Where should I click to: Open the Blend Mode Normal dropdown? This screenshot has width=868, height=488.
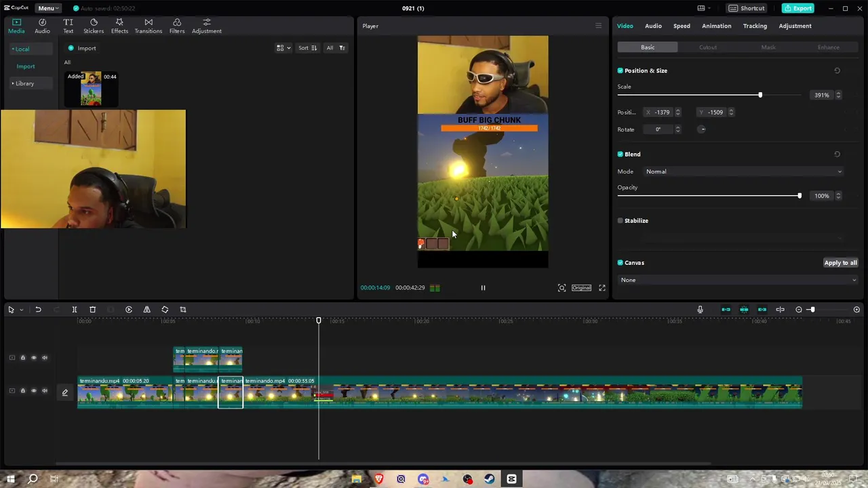tap(743, 171)
